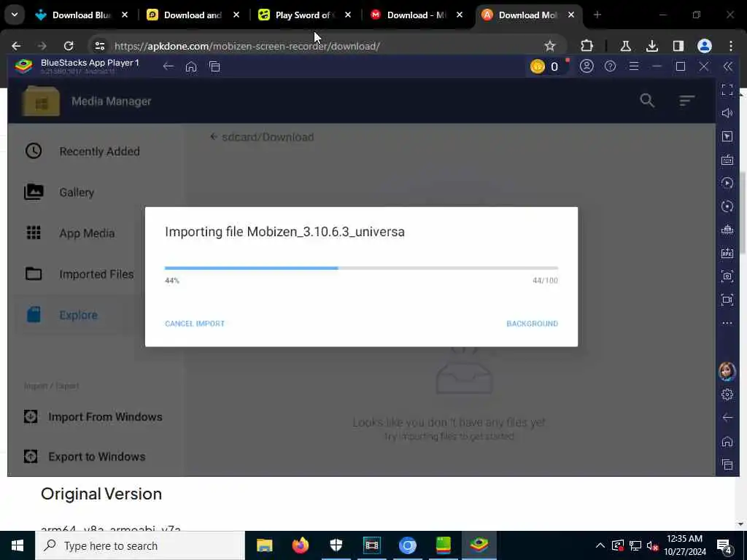Click the BlueStacks keyboard controls icon
Viewport: 747px width, 560px height.
[727, 160]
